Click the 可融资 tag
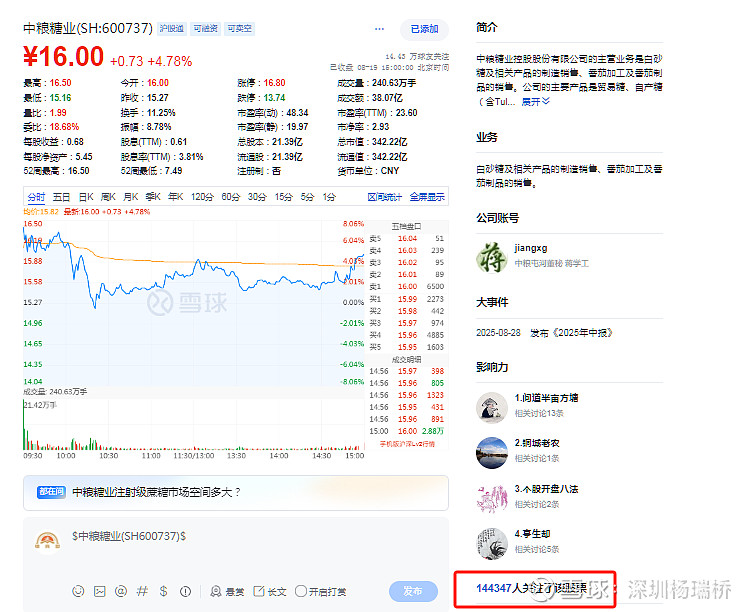The image size is (753, 612). (x=206, y=29)
